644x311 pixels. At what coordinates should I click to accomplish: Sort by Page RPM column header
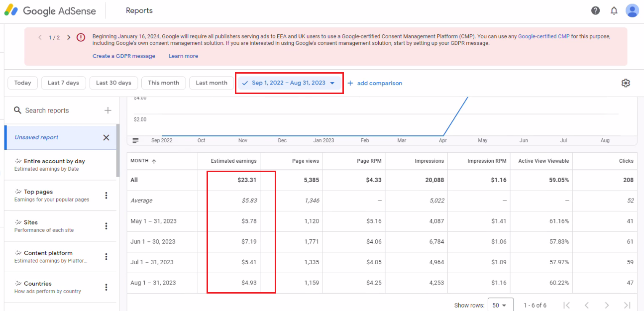click(370, 161)
